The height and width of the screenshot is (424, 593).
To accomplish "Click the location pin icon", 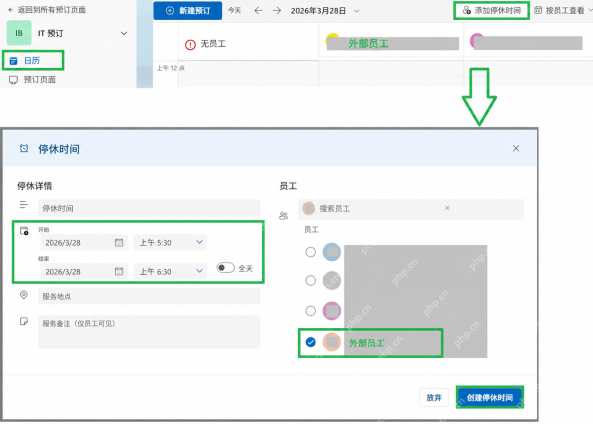I will coord(24,295).
